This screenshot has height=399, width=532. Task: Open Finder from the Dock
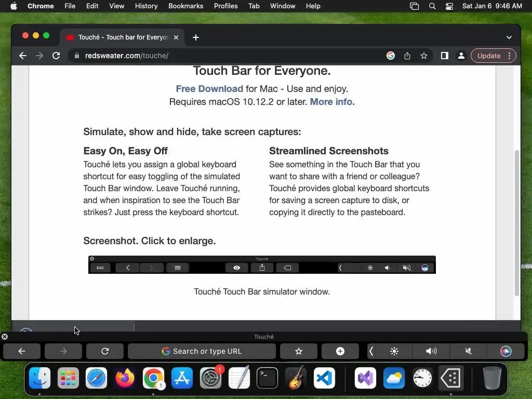39,378
